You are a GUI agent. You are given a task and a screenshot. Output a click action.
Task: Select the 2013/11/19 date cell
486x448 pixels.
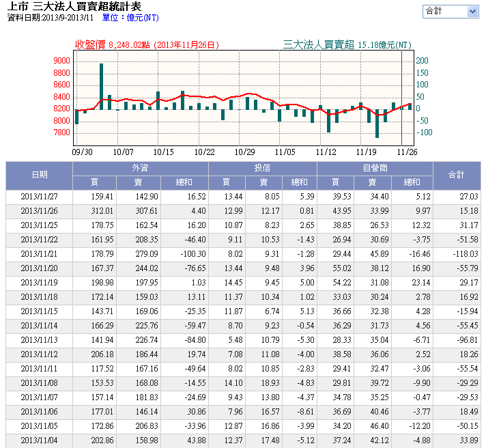(x=40, y=283)
